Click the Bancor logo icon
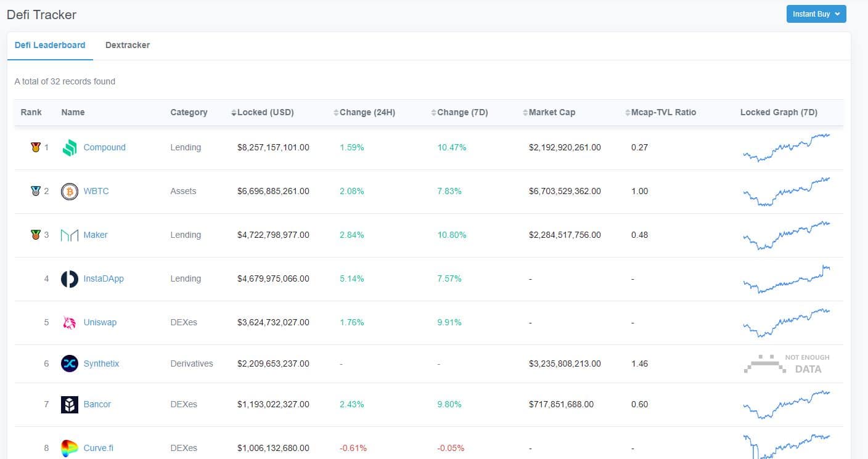 tap(70, 405)
